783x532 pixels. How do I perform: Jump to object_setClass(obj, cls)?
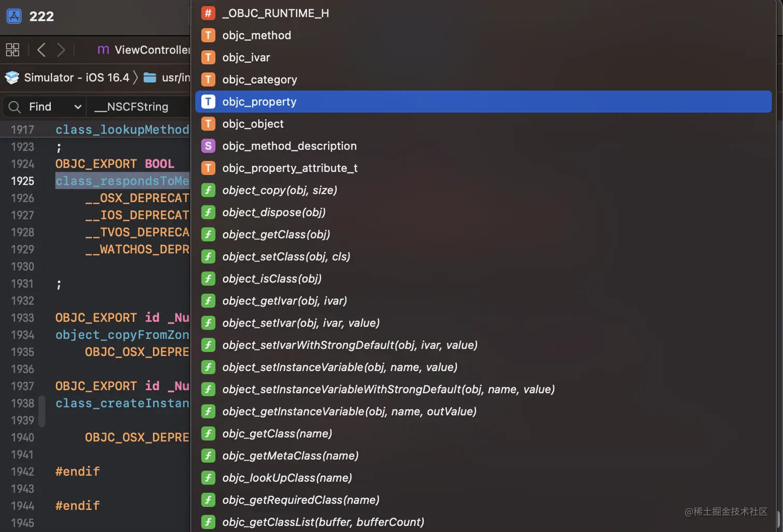[x=483, y=257]
